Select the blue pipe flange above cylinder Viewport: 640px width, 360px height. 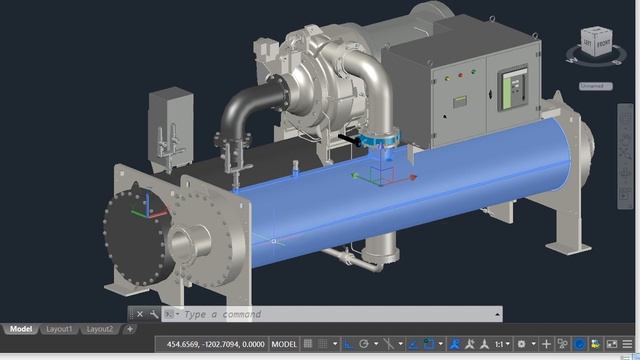tap(379, 140)
